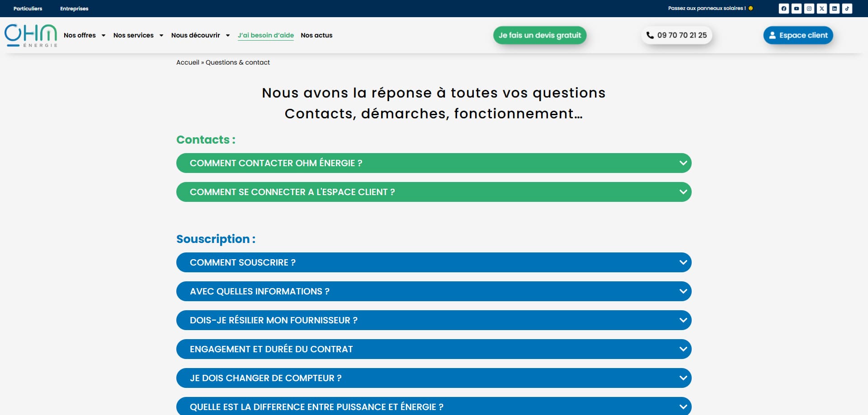
Task: Open the LinkedIn social icon
Action: tap(835, 9)
